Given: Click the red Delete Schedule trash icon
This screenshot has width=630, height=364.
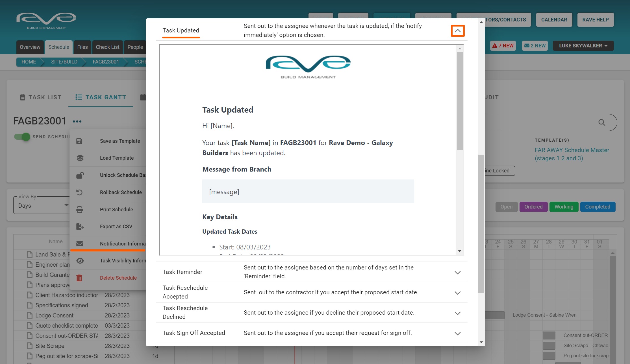Looking at the screenshot, I should pos(79,278).
